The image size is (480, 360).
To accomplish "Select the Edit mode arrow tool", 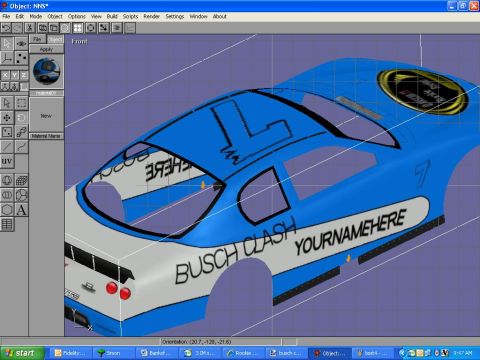I will pos(7,44).
